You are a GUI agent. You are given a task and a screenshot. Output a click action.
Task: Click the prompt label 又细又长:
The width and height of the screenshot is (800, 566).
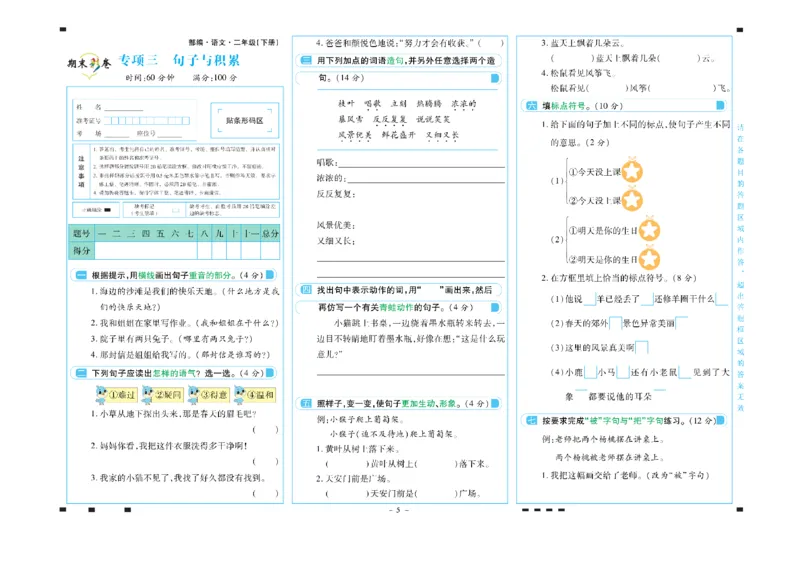point(336,240)
